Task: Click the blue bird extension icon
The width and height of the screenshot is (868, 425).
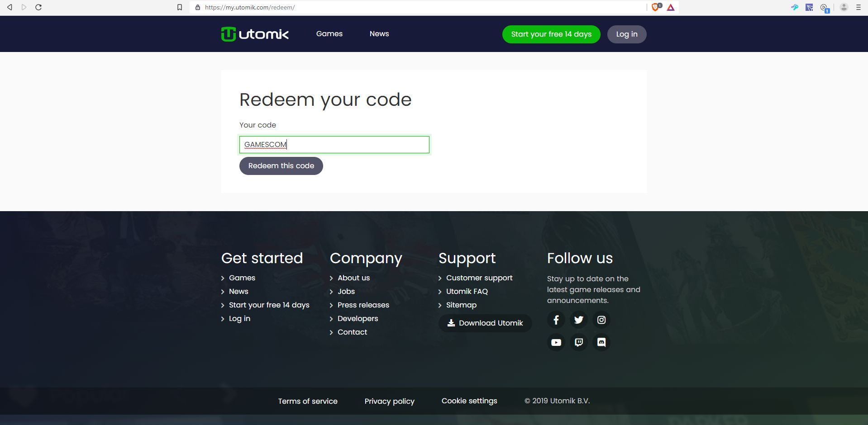Action: pos(795,7)
